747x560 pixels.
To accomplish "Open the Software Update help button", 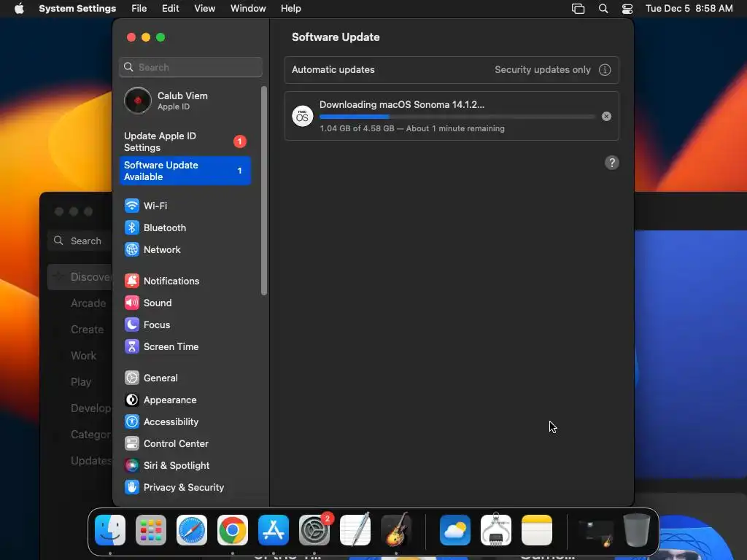I will tap(612, 163).
